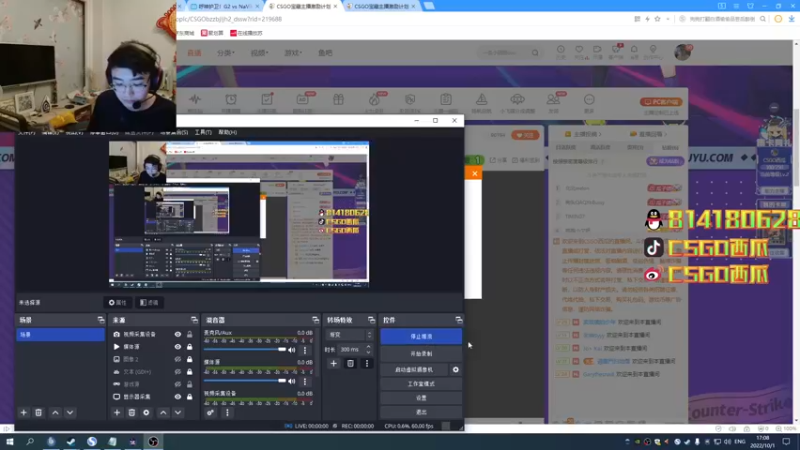800x450 pixels.
Task: Open the Douyu follow heart icon
Action: pos(579,49)
